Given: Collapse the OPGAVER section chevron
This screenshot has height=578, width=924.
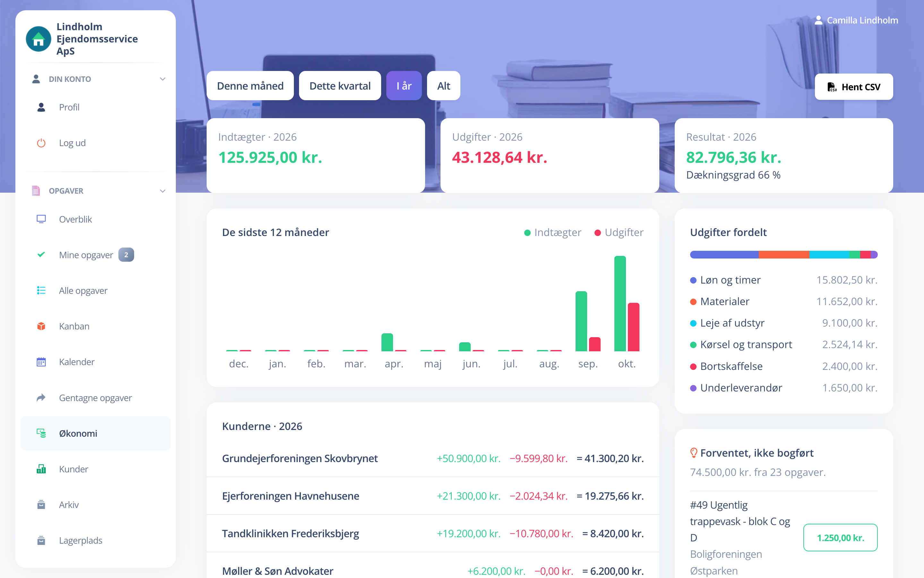Looking at the screenshot, I should pyautogui.click(x=163, y=191).
